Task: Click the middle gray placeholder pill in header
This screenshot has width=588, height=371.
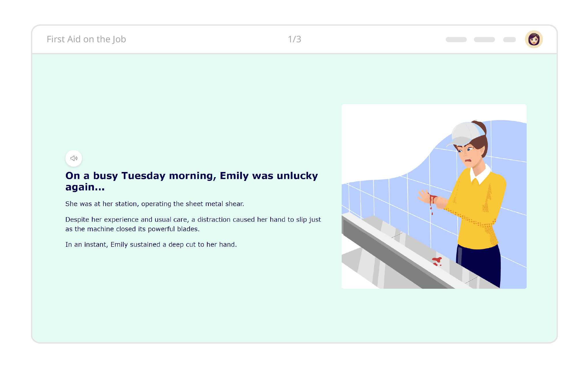Action: 484,40
